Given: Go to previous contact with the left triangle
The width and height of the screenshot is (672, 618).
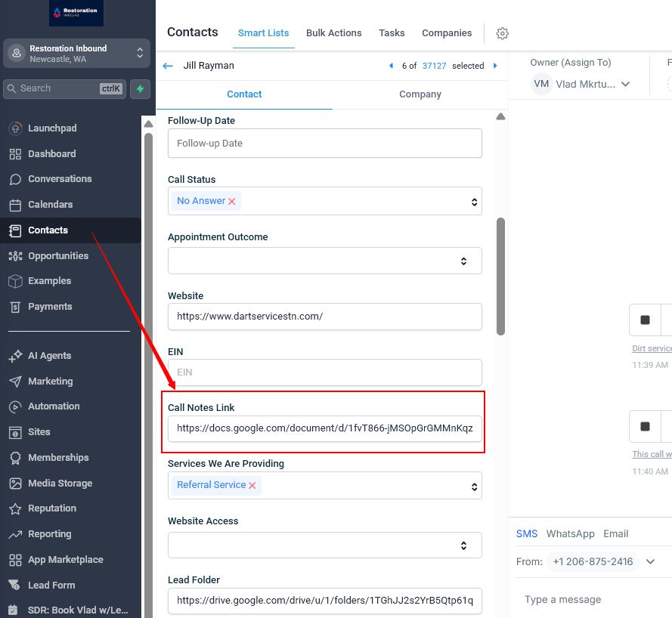Looking at the screenshot, I should pos(391,66).
